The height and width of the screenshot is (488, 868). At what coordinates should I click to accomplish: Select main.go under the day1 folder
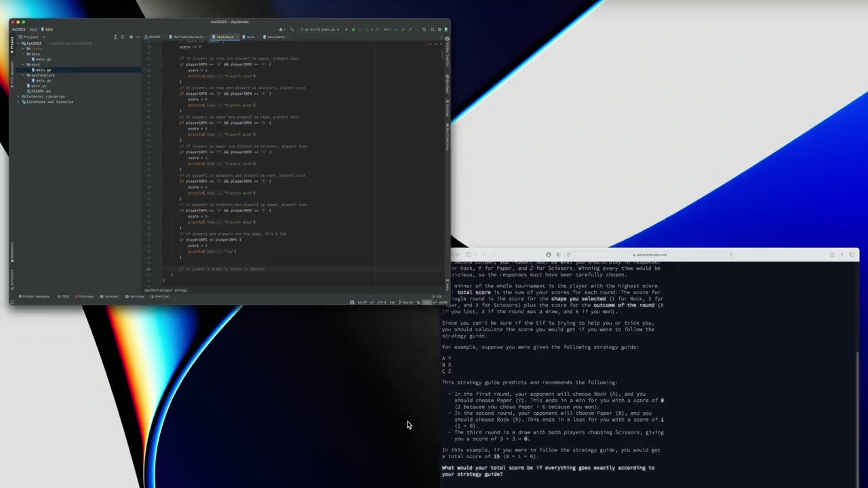42,60
